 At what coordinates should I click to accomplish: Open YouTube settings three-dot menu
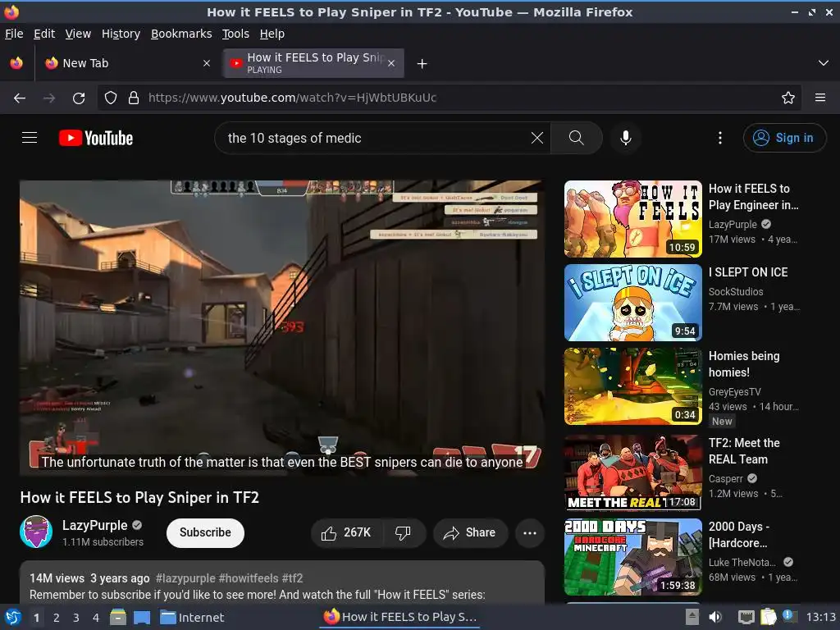[719, 138]
